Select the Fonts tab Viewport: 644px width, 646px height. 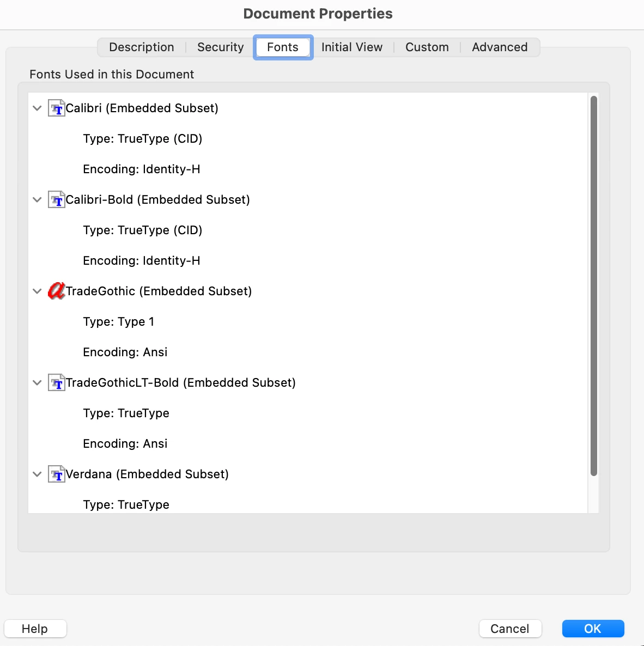[x=283, y=47]
